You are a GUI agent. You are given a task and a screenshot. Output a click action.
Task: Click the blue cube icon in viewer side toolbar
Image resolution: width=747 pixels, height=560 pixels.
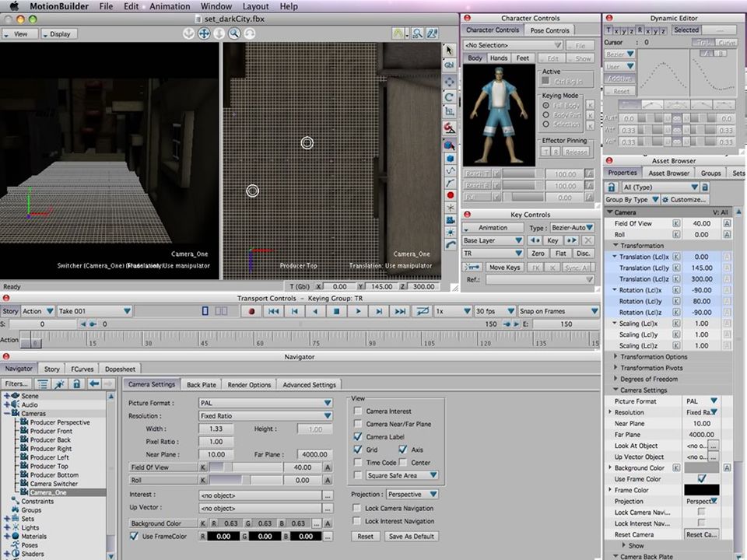(x=450, y=159)
